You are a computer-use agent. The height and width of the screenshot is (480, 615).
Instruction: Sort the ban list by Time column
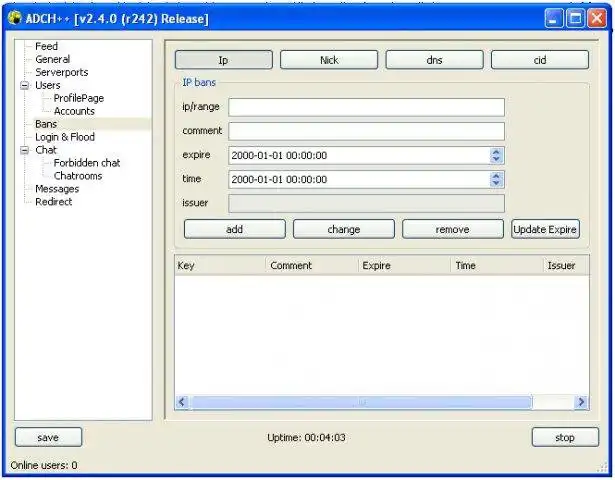pyautogui.click(x=497, y=265)
